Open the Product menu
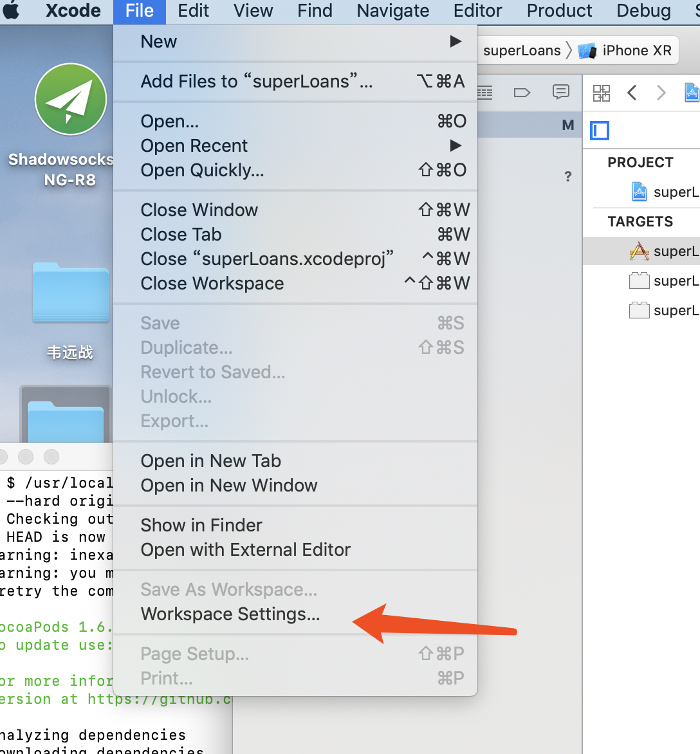700x754 pixels. point(559,10)
